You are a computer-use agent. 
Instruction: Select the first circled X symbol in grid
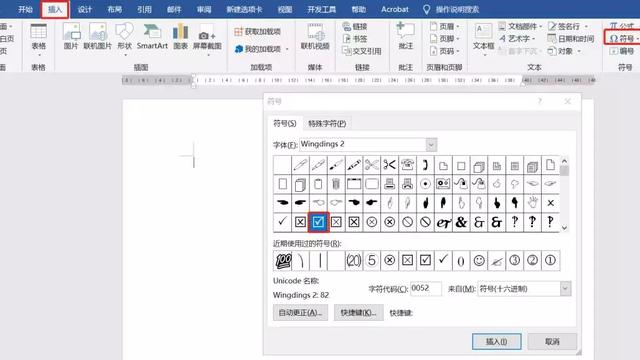coord(371,222)
